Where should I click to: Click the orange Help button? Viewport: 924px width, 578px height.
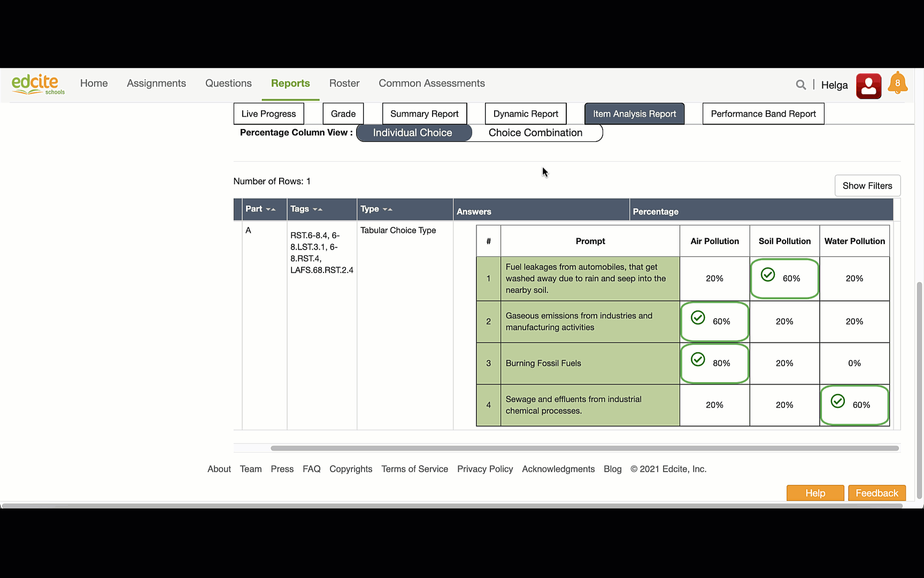click(815, 493)
